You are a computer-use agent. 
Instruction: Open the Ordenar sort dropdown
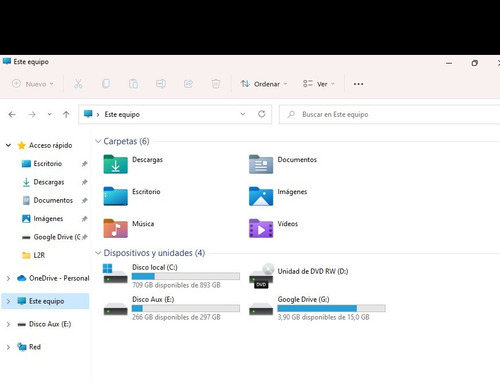(264, 84)
